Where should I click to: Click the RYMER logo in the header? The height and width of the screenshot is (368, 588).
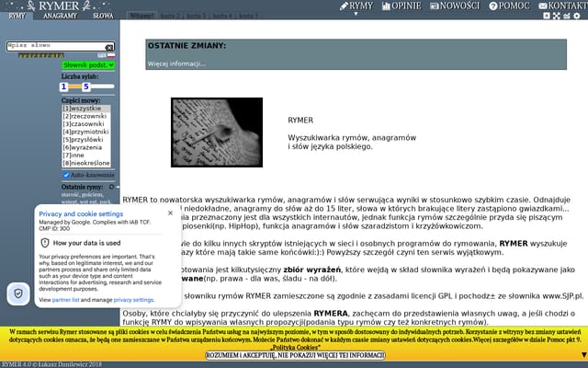pyautogui.click(x=59, y=6)
